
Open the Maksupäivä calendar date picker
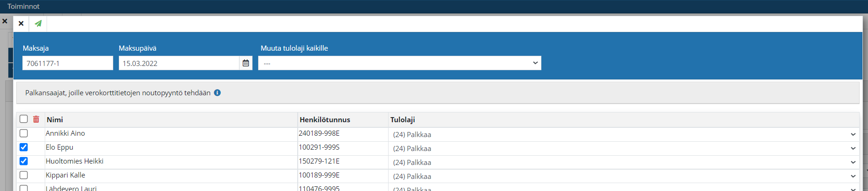pos(246,63)
